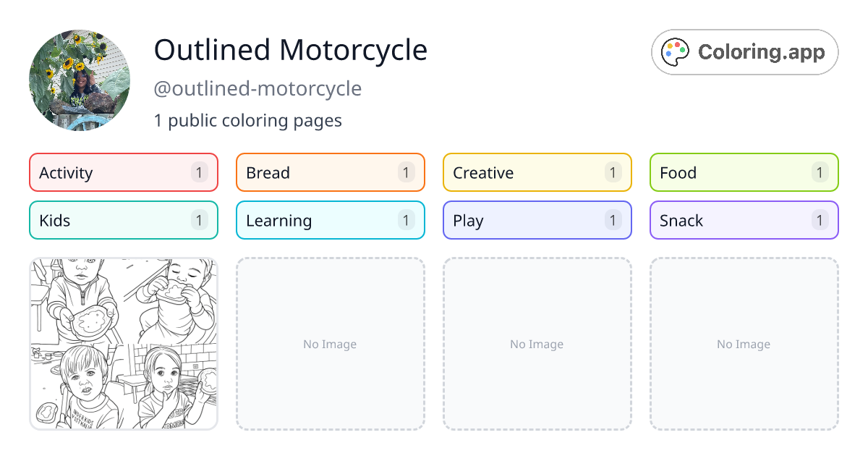Filter by the Bread tag
Viewport: 868px width, 456px height.
(x=330, y=172)
